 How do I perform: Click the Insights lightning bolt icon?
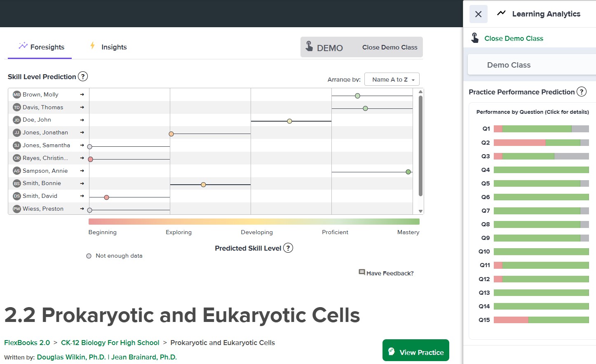tap(93, 45)
